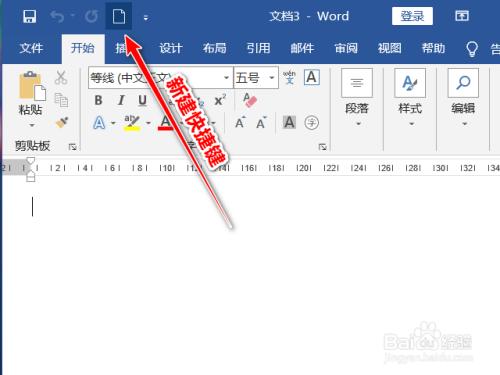500x375 pixels.
Task: Click the 剪贴板 dialog launcher arrow
Action: (72, 147)
